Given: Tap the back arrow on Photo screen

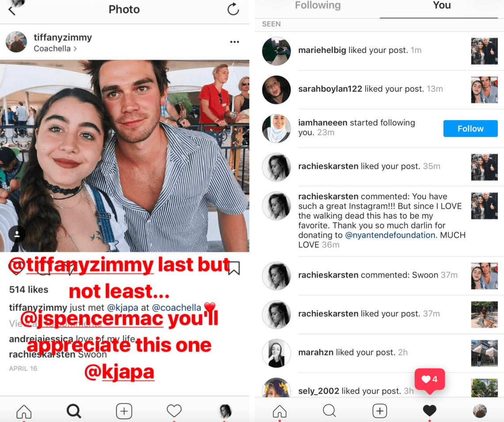Looking at the screenshot, I should click(x=12, y=11).
